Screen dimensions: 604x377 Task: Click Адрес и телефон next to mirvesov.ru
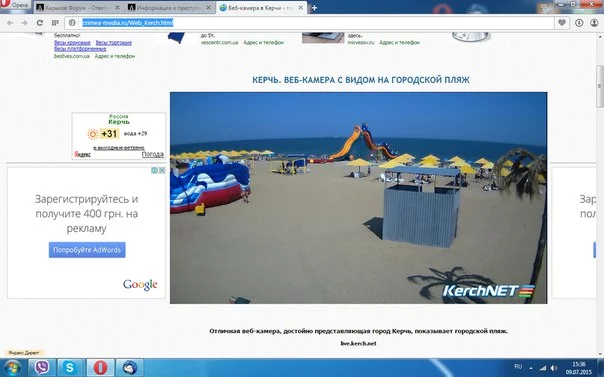tap(399, 43)
